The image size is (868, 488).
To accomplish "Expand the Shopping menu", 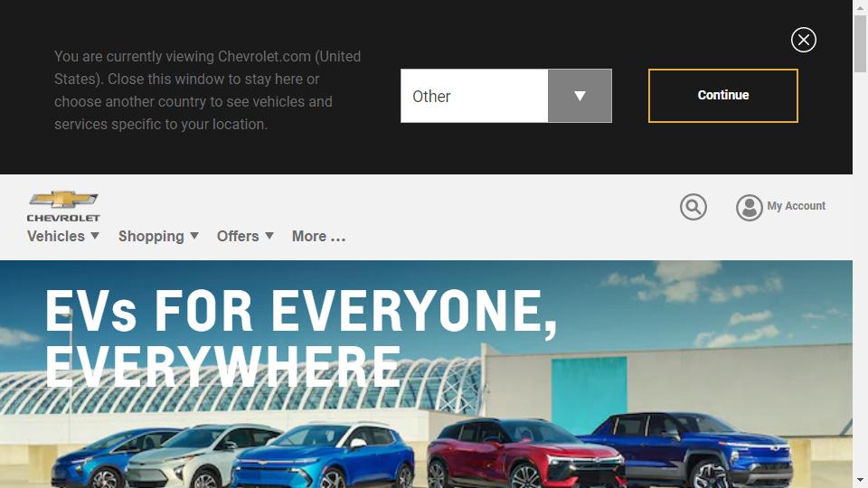I will point(158,236).
